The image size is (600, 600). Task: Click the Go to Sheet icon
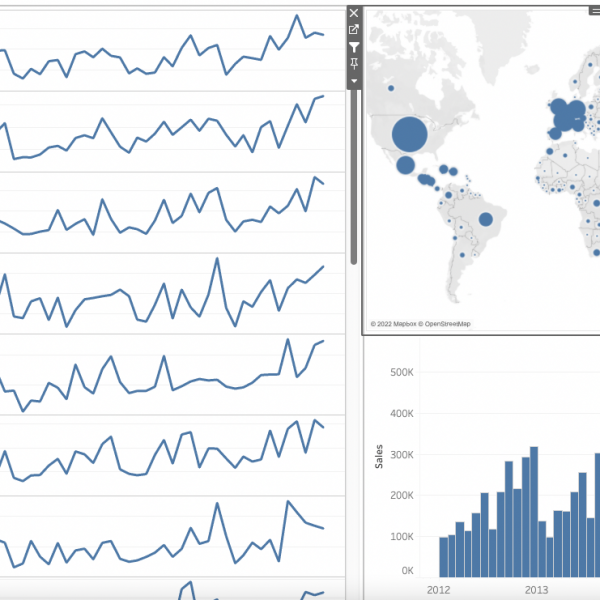[x=354, y=30]
